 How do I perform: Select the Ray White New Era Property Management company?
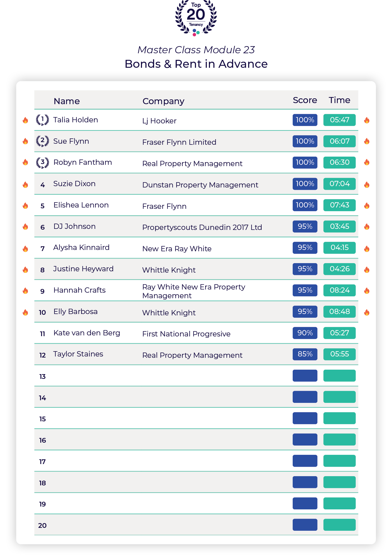[x=194, y=291]
